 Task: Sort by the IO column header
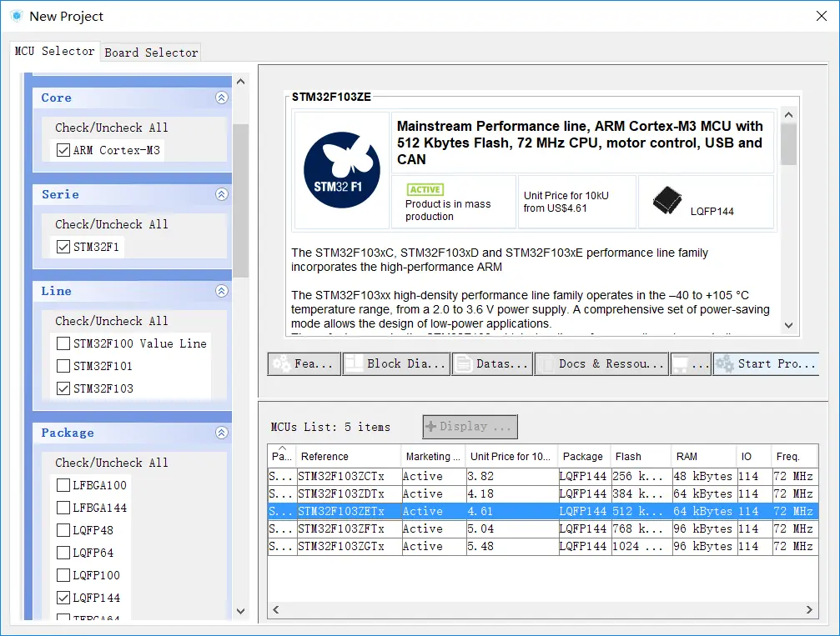point(754,456)
